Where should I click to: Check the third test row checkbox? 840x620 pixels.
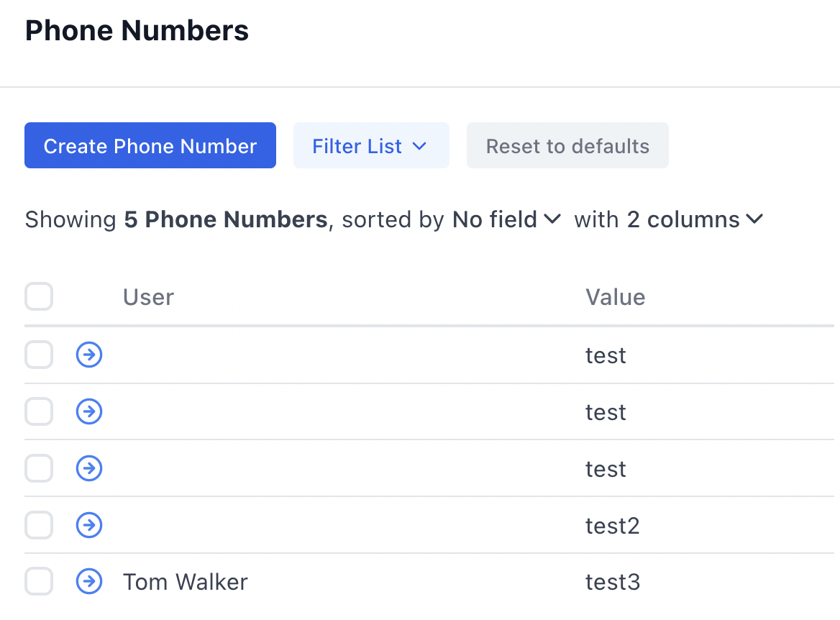click(x=39, y=468)
